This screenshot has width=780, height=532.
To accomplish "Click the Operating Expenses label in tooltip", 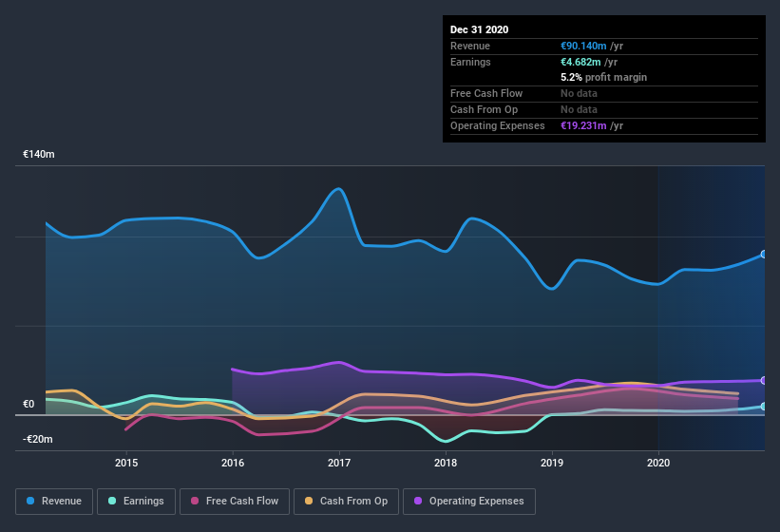I will (x=498, y=125).
